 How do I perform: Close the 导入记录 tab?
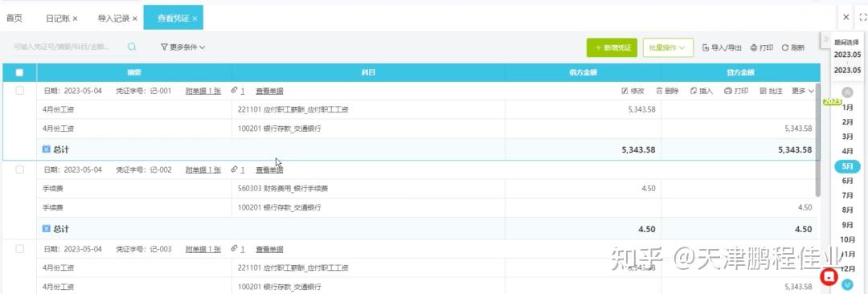coord(134,18)
